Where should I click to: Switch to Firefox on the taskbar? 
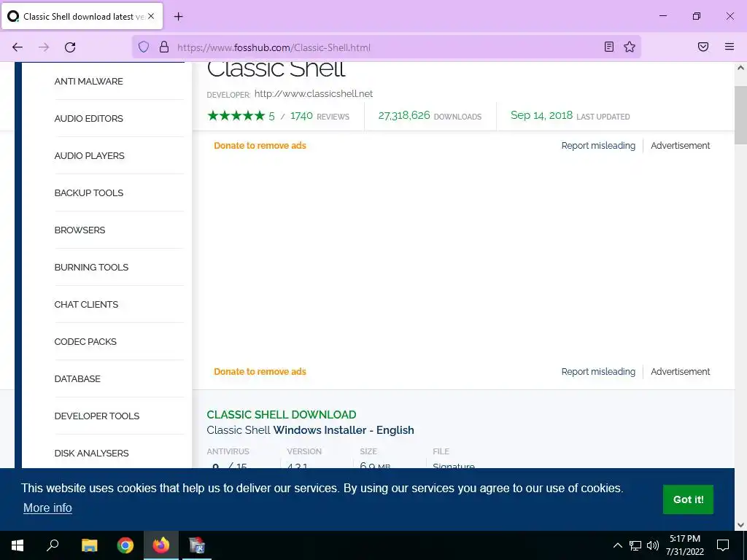click(161, 545)
